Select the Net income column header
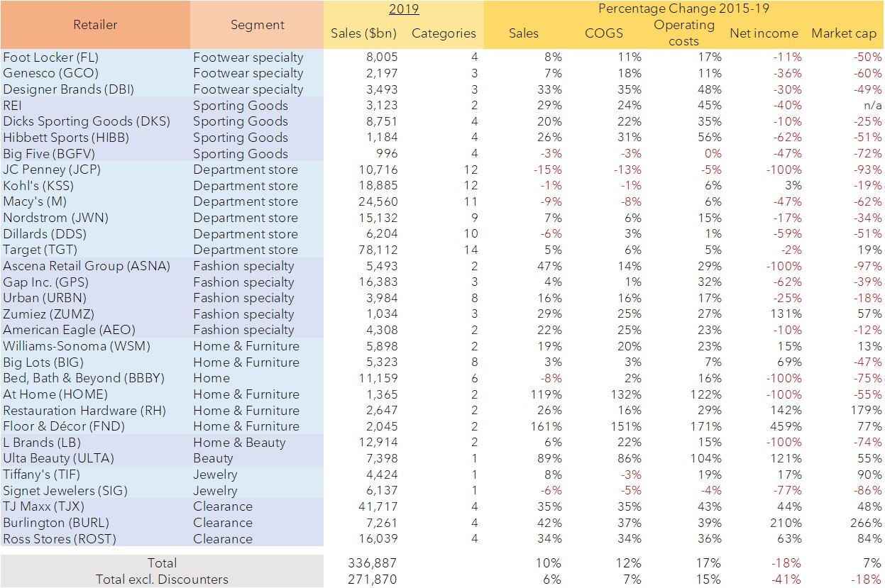Viewport: 885px width, 588px height. (764, 33)
